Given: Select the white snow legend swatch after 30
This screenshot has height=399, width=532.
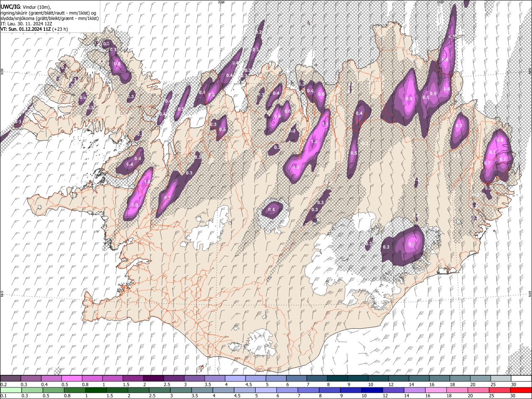Looking at the screenshot, I should pos(521,379).
